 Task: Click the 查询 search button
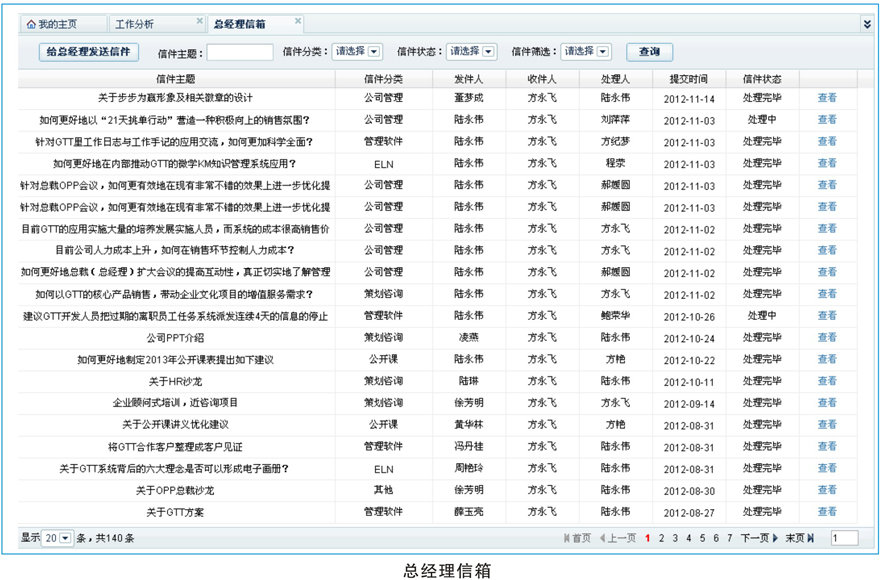[649, 52]
